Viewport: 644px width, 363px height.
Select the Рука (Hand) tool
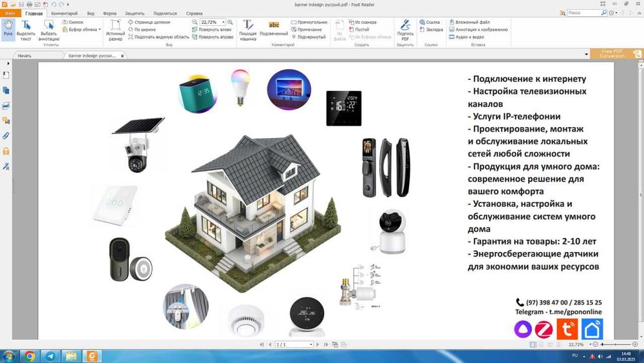8,29
